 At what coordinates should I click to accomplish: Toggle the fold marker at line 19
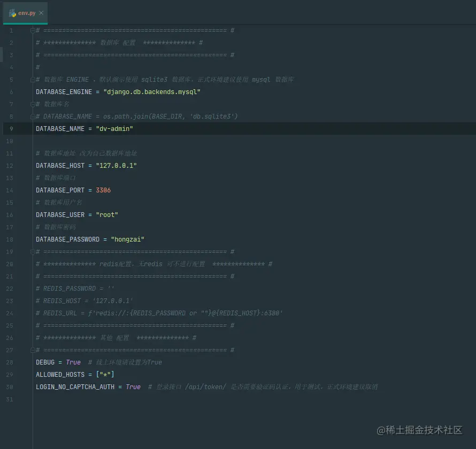pyautogui.click(x=33, y=252)
